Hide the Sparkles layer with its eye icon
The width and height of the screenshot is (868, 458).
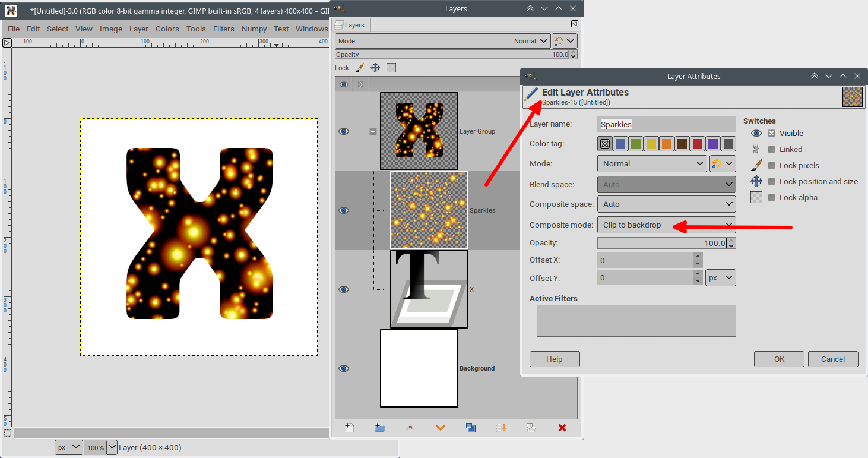click(344, 210)
